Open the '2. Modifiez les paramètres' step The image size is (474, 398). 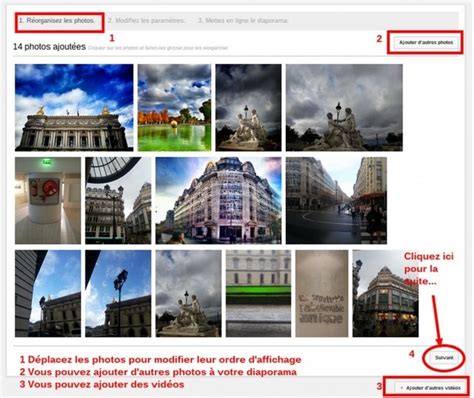pyautogui.click(x=146, y=21)
